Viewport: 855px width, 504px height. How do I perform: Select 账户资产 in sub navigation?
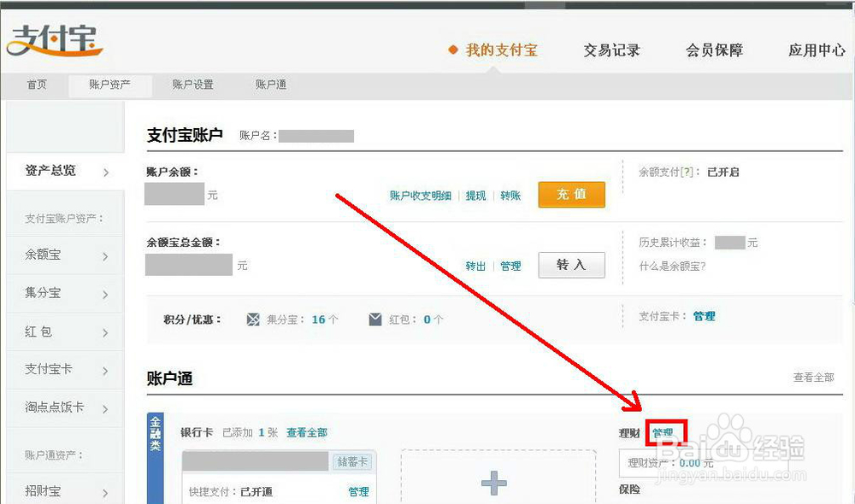pyautogui.click(x=109, y=85)
